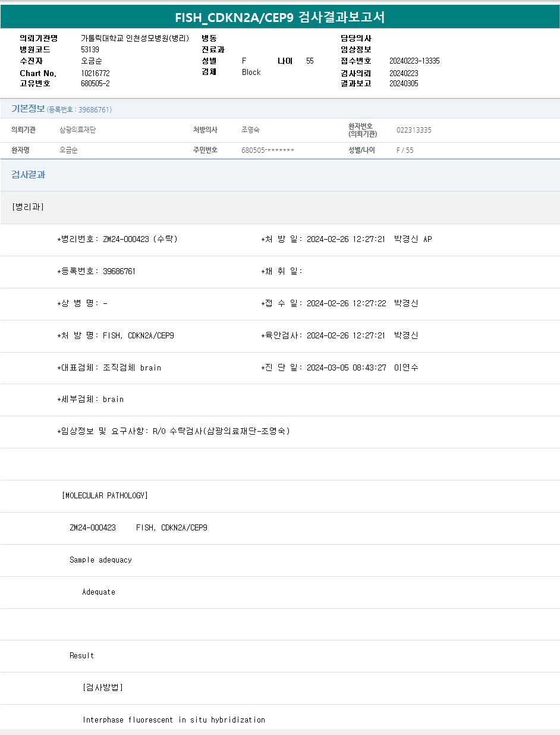Click the diagnosis date 2024-03-05 08:43:27

(x=346, y=367)
